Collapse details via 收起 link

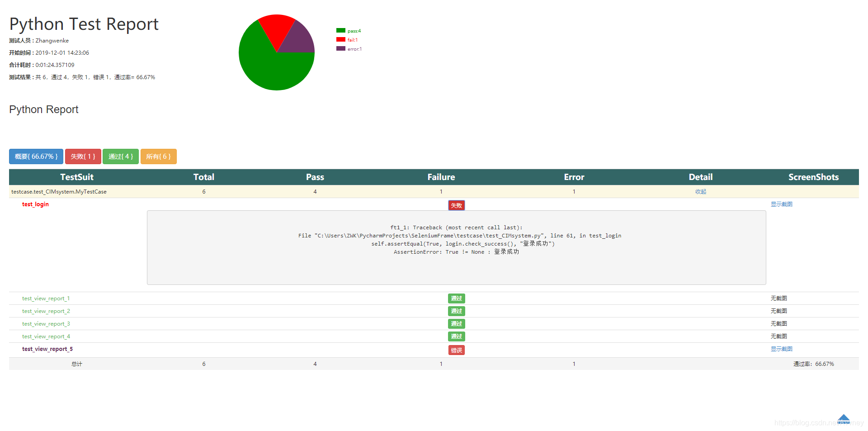point(701,192)
